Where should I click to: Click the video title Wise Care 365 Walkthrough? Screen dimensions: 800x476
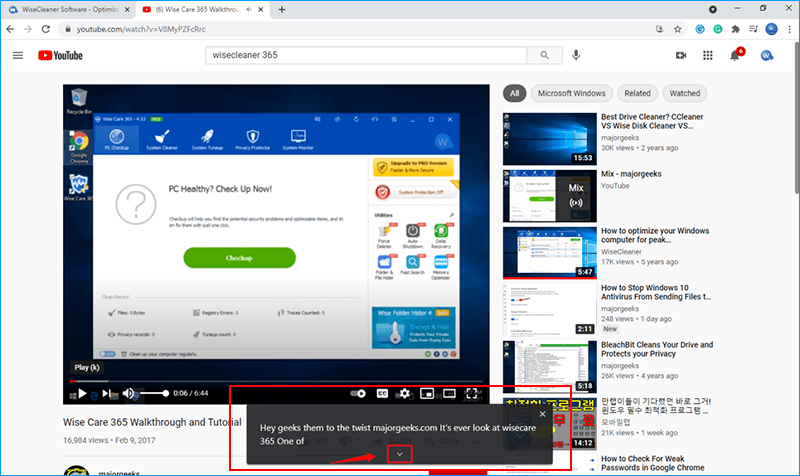point(152,422)
